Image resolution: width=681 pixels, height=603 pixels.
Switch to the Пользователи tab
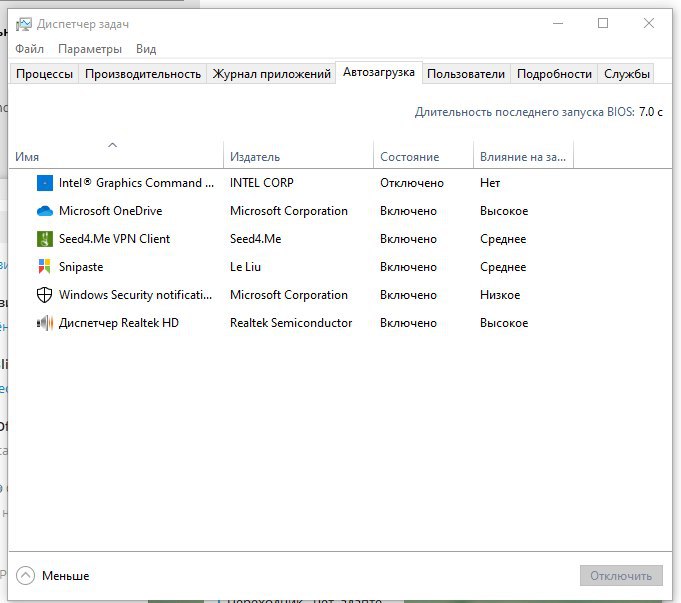pyautogui.click(x=466, y=74)
